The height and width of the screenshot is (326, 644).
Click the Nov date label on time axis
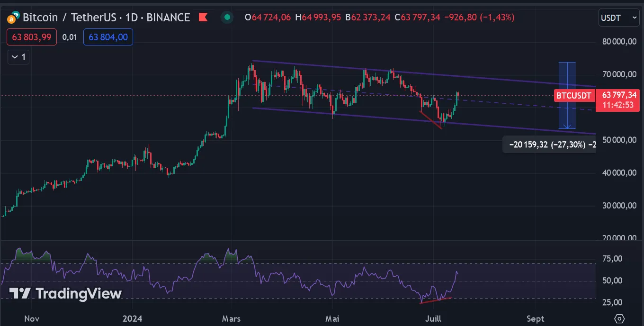[x=31, y=318]
